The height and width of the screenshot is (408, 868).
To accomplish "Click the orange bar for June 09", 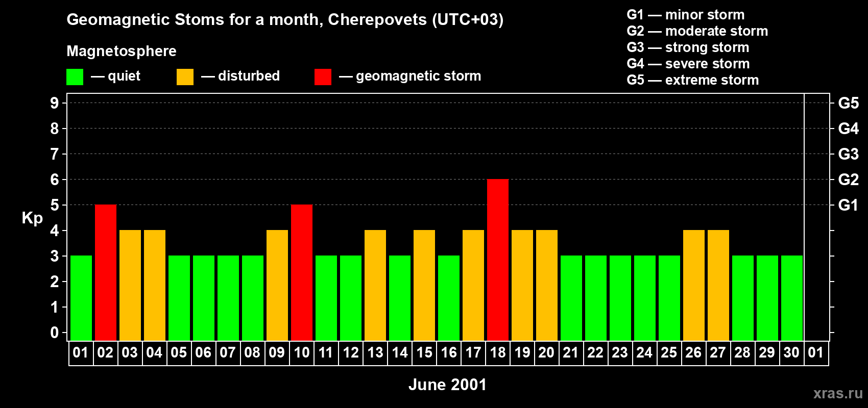I will (277, 285).
